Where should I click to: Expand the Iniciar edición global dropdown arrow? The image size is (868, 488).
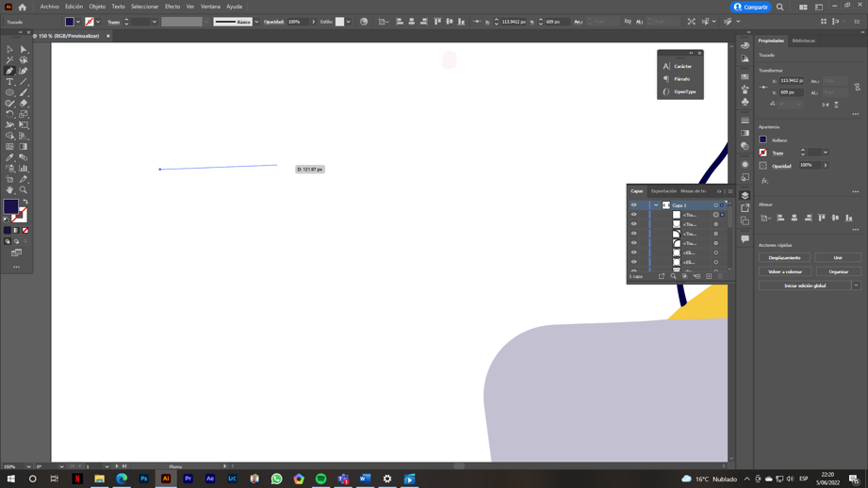(856, 285)
